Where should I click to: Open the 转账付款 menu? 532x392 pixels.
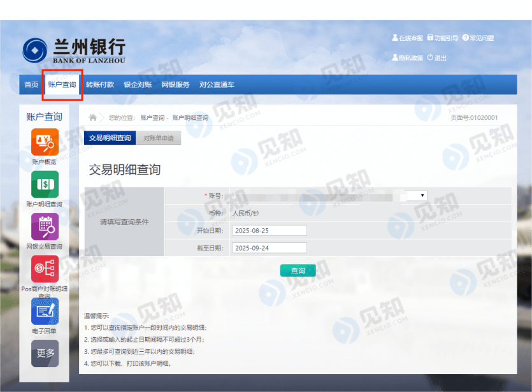tap(100, 85)
